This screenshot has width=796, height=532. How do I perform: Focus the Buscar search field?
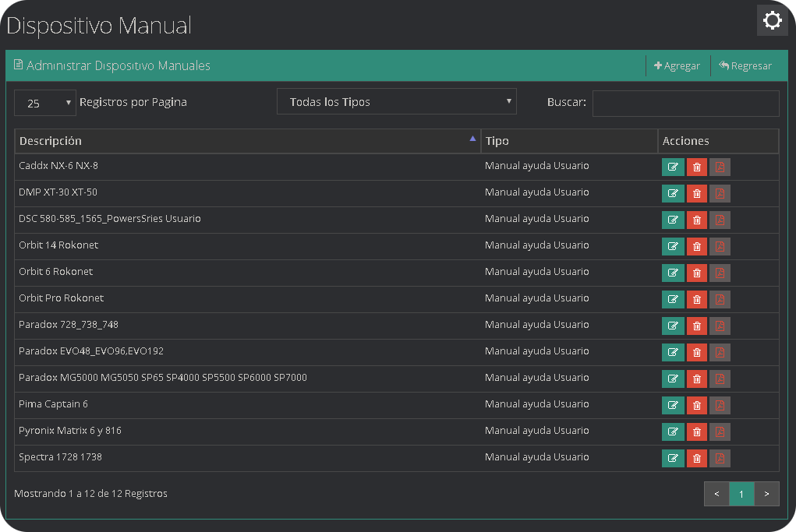[685, 103]
